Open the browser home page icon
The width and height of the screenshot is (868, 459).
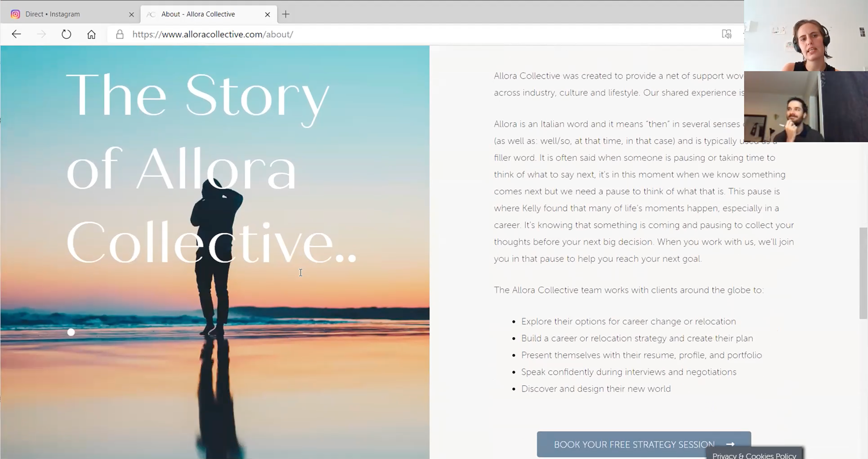(91, 34)
